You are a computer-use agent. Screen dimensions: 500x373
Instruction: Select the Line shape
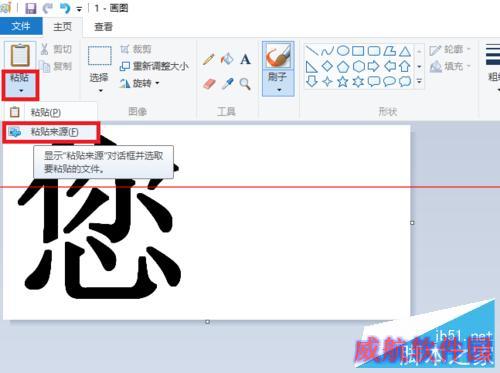coord(312,51)
